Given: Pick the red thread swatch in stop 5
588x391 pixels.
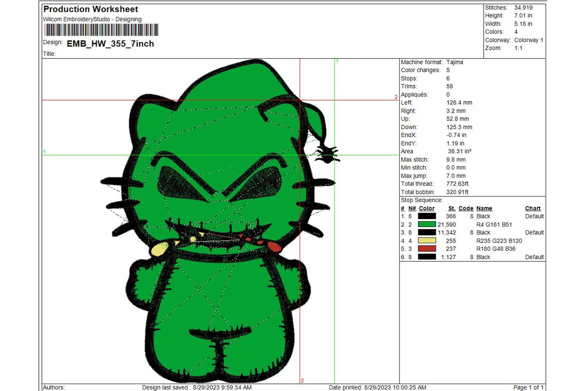Looking at the screenshot, I should point(427,249).
